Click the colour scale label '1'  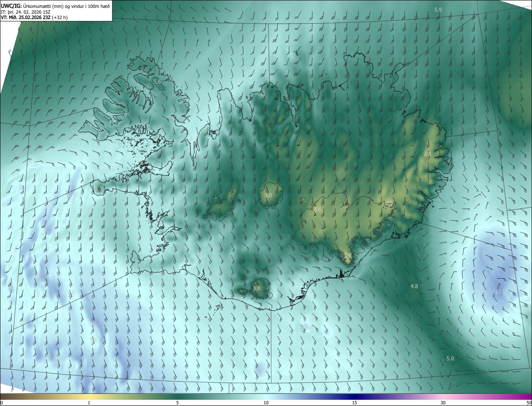click(89, 403)
